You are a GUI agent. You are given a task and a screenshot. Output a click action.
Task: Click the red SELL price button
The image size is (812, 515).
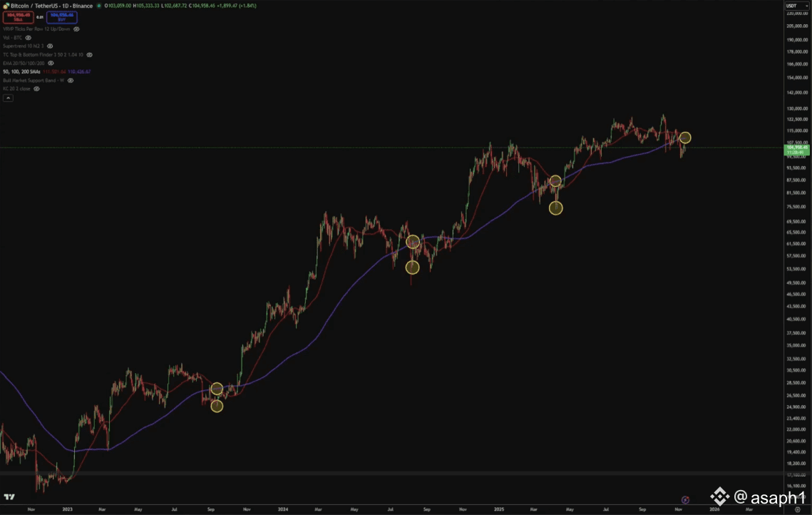(18, 17)
